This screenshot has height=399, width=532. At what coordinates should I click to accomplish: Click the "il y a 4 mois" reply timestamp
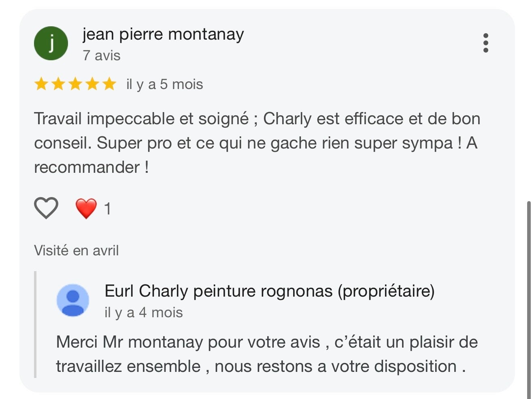click(144, 312)
